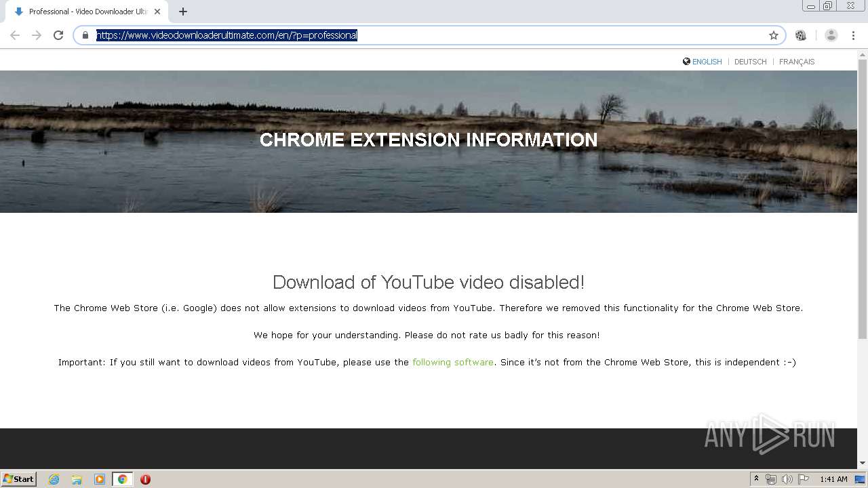View site security lock information

coord(85,35)
